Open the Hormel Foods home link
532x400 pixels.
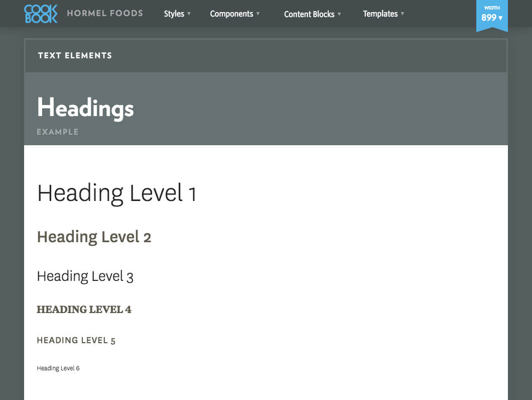coord(105,13)
